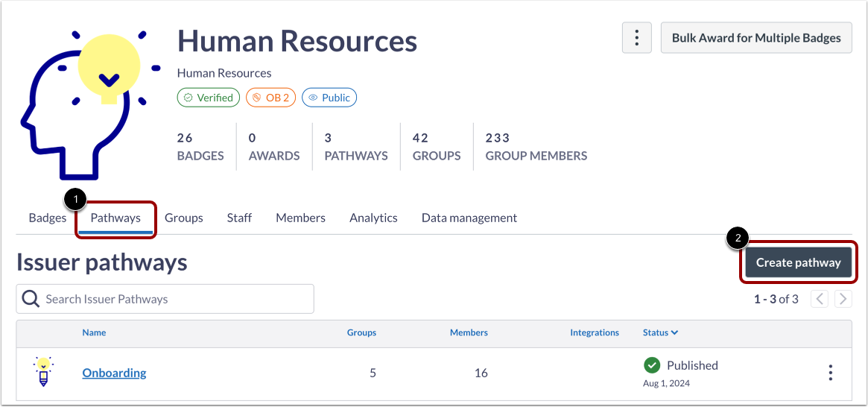
Task: Open the issuer kebab menu beside Bulk Award
Action: pyautogui.click(x=636, y=38)
